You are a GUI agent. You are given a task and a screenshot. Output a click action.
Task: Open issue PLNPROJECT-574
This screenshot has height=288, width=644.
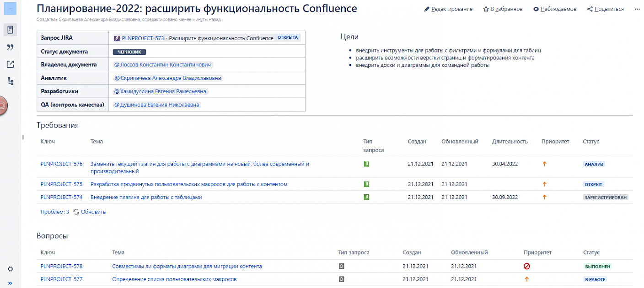click(x=61, y=197)
